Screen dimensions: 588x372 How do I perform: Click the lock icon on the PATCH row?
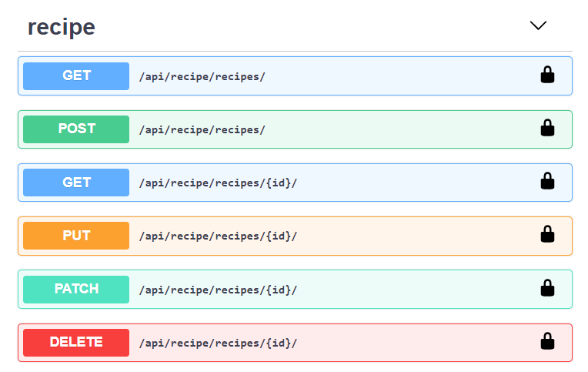pos(547,287)
